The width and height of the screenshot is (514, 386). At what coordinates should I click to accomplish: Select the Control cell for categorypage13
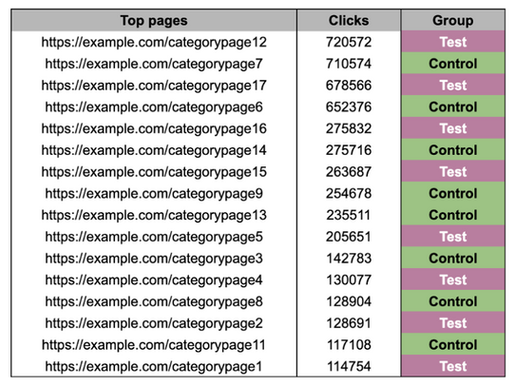click(x=453, y=215)
